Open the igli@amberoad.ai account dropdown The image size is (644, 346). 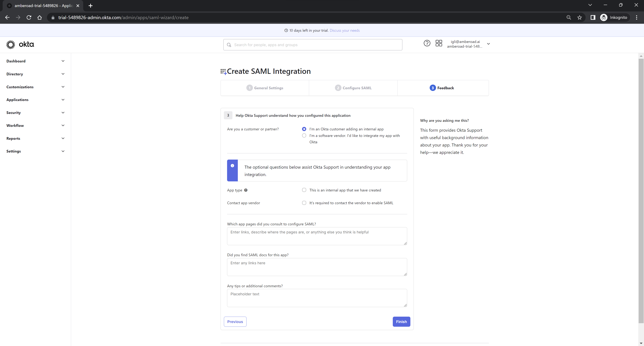coord(468,44)
